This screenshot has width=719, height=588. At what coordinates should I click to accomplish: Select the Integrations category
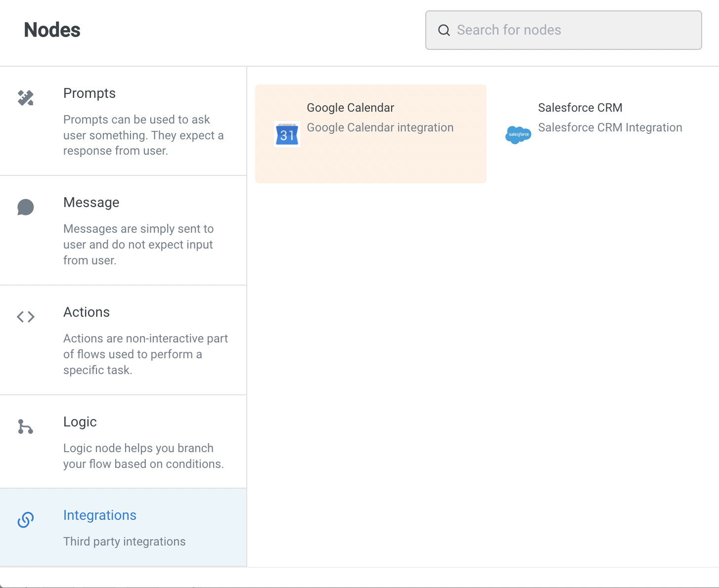tap(123, 527)
